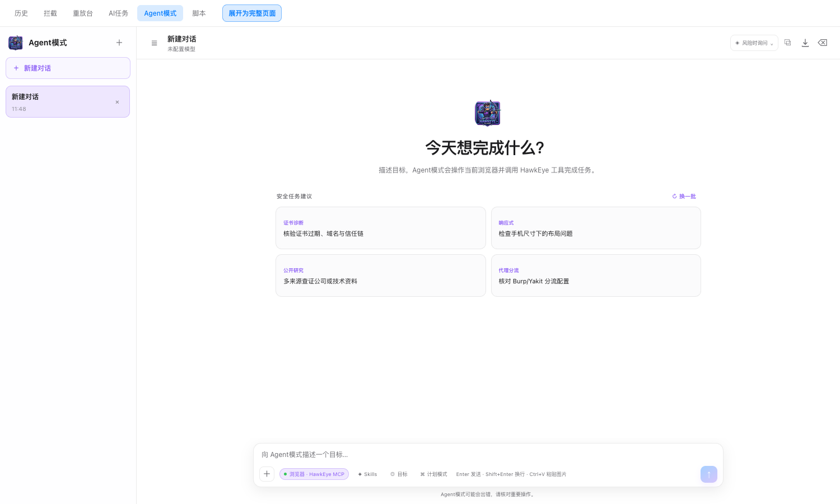Close the 新建对话 11:48 conversation item
840x504 pixels.
coord(117,102)
